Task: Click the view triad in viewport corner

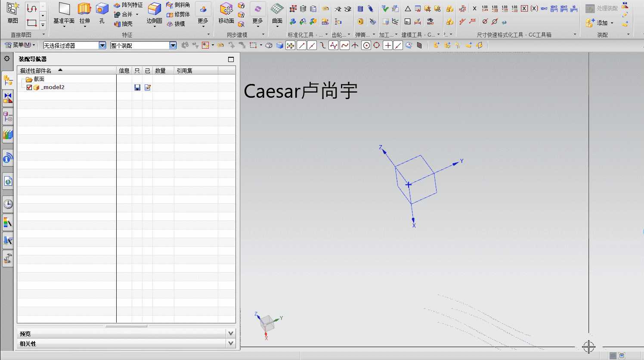Action: 268,325
